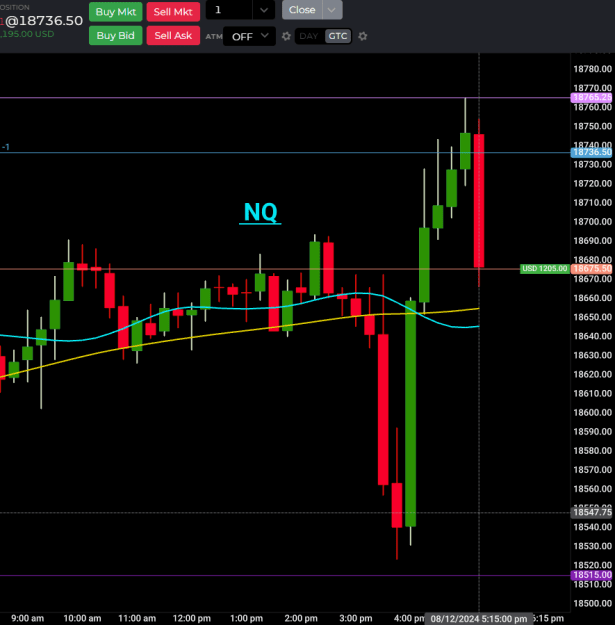Select DAY time-in-force option
This screenshot has height=625, width=615.
308,36
